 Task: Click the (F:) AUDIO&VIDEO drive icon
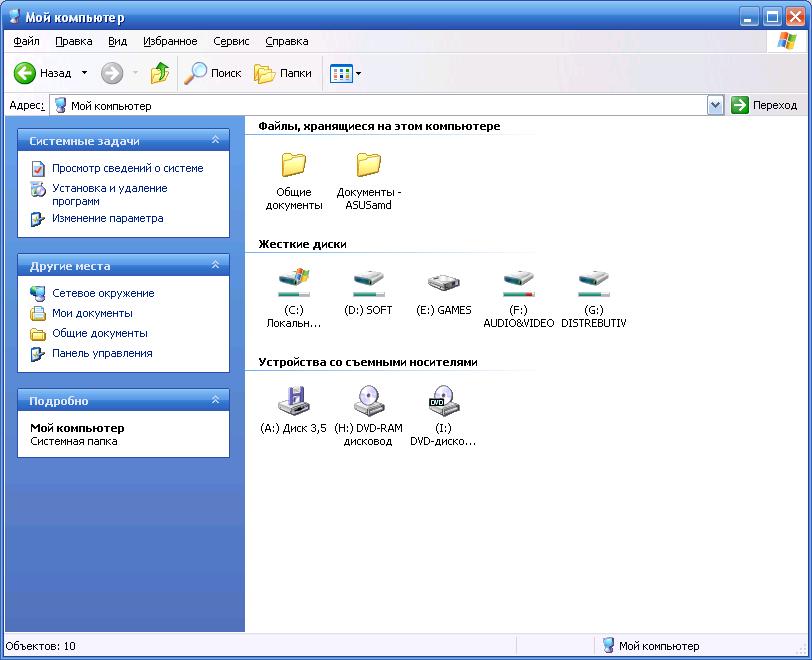518,283
